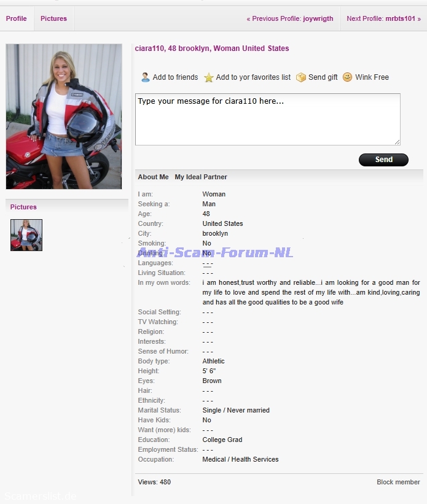Click the gift box icon
Viewport: 427px width, 504px height.
click(x=301, y=77)
